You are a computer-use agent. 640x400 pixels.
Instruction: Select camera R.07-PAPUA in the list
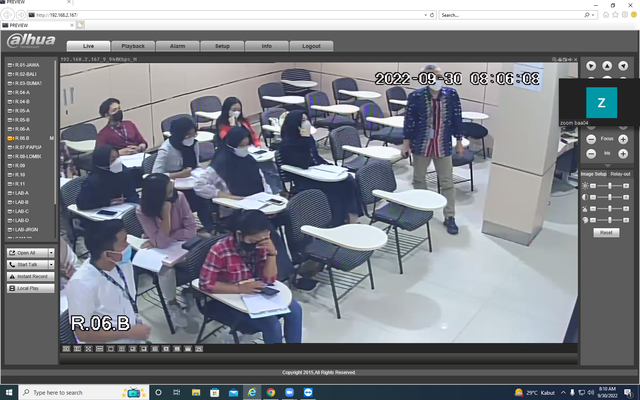pos(24,147)
